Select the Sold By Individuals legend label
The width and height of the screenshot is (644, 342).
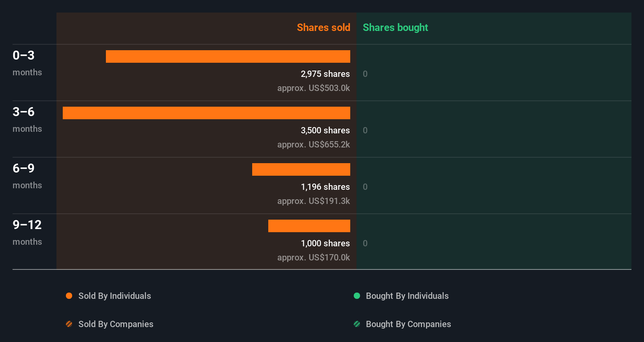coord(115,296)
